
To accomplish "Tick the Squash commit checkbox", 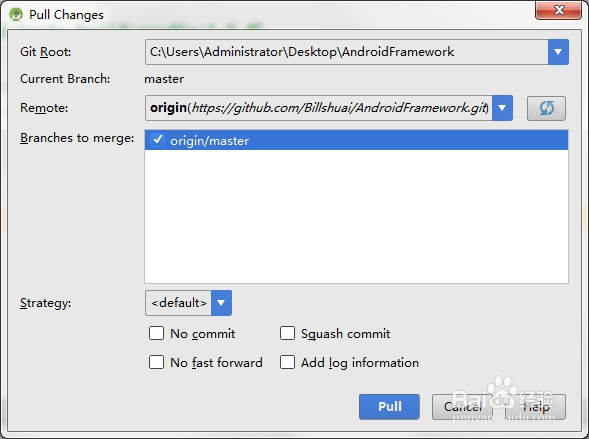I will tap(287, 333).
